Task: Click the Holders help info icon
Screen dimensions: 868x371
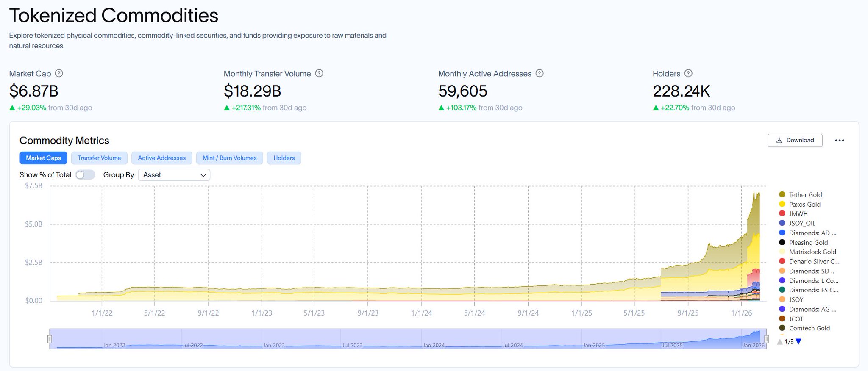Action: pos(688,73)
